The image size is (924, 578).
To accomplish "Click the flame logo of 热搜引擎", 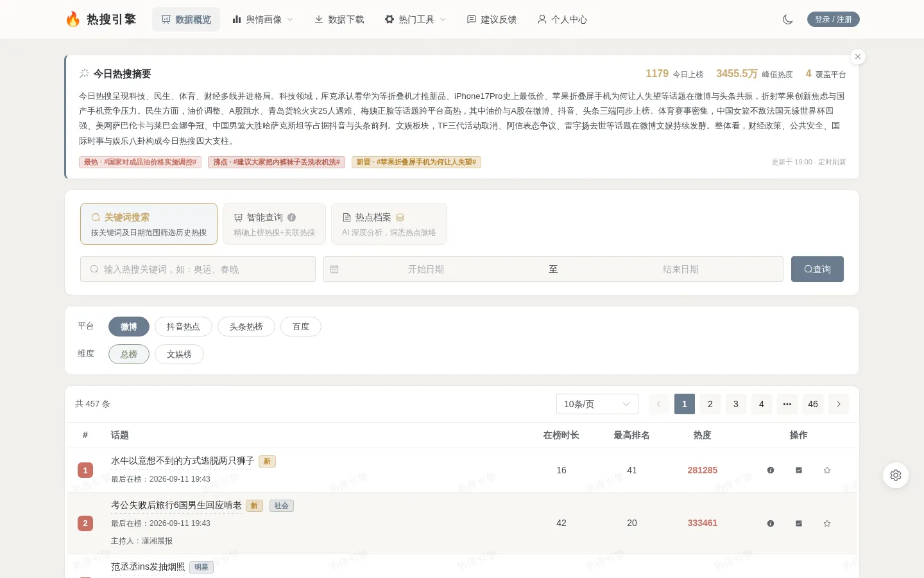I will [73, 19].
